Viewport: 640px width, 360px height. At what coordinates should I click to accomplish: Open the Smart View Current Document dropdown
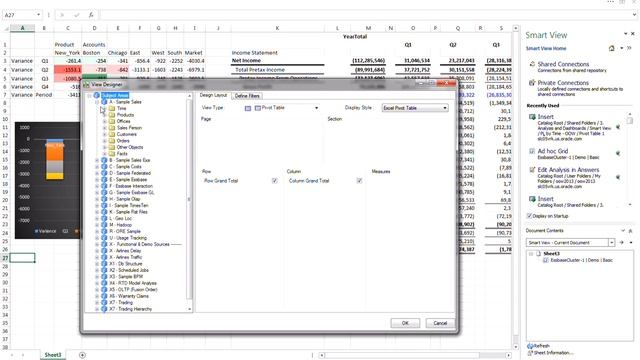[611, 242]
